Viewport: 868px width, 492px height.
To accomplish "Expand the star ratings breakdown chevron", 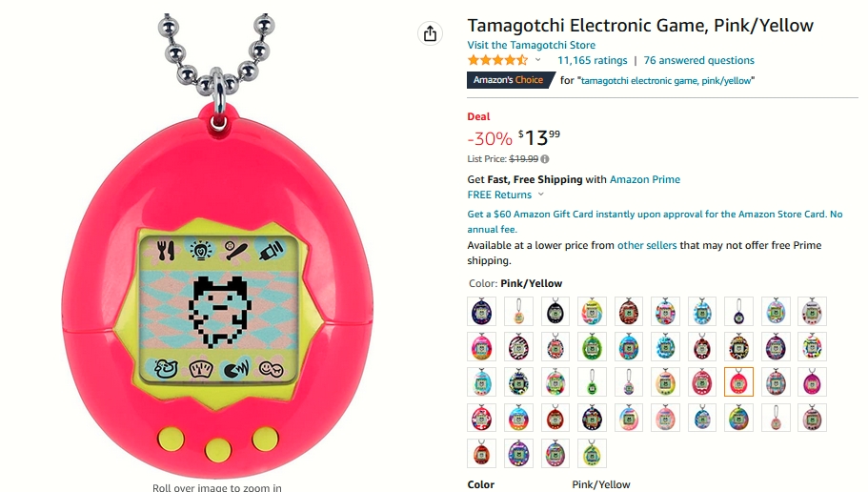I will point(537,60).
